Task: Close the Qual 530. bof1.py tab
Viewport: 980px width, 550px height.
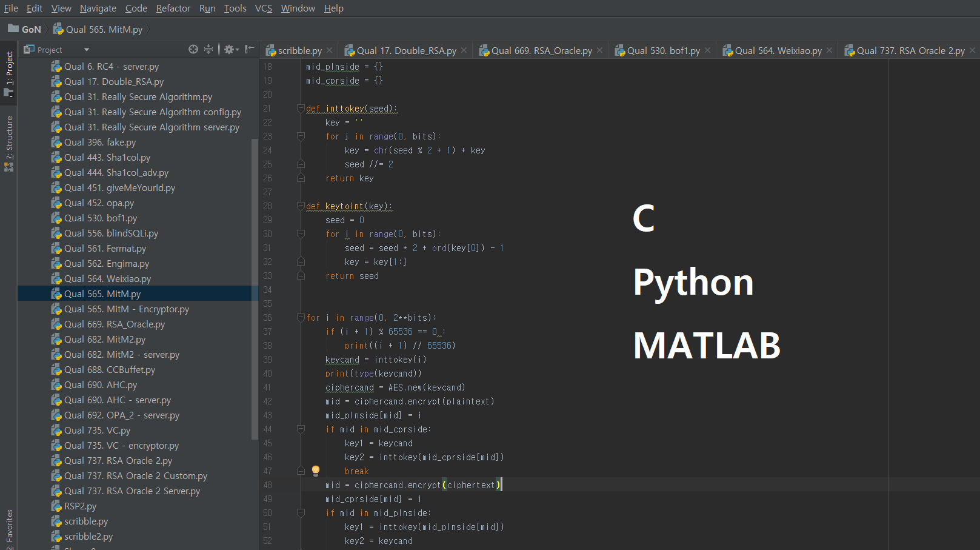Action: (x=707, y=50)
